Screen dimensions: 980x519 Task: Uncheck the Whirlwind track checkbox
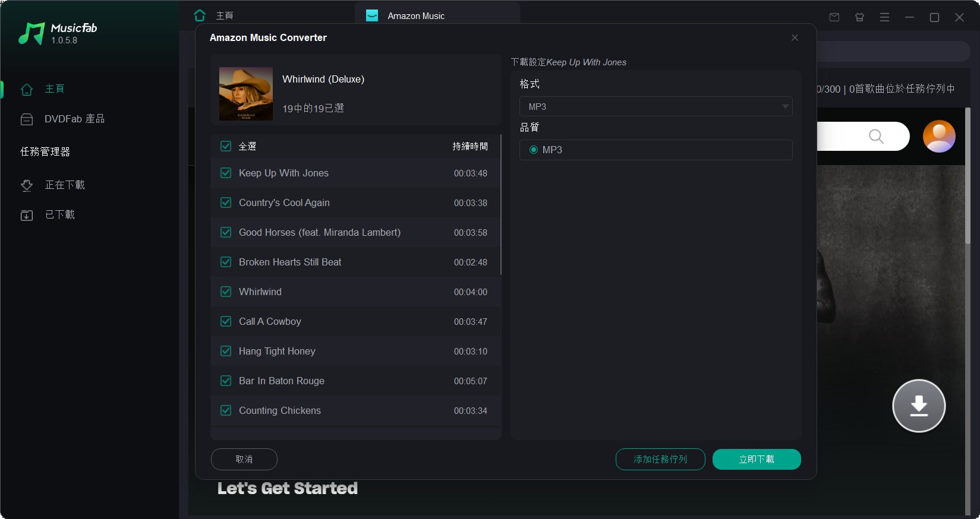(x=226, y=292)
